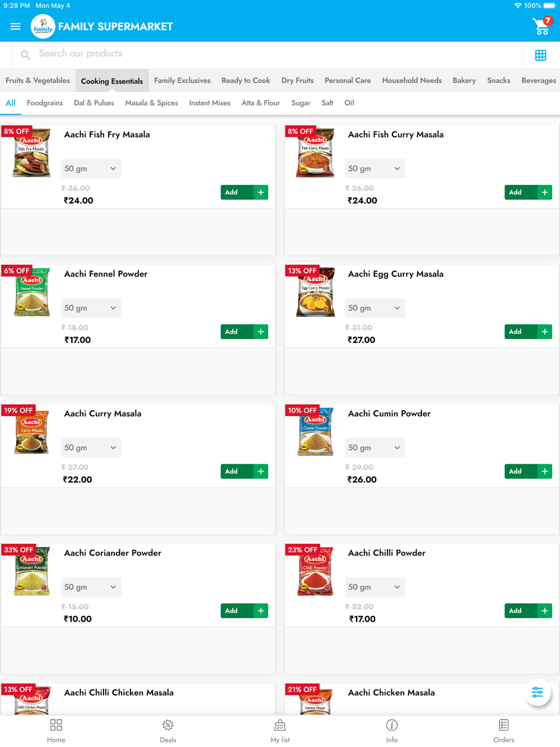View Orders from the bottom bar
560x747 pixels.
504,731
